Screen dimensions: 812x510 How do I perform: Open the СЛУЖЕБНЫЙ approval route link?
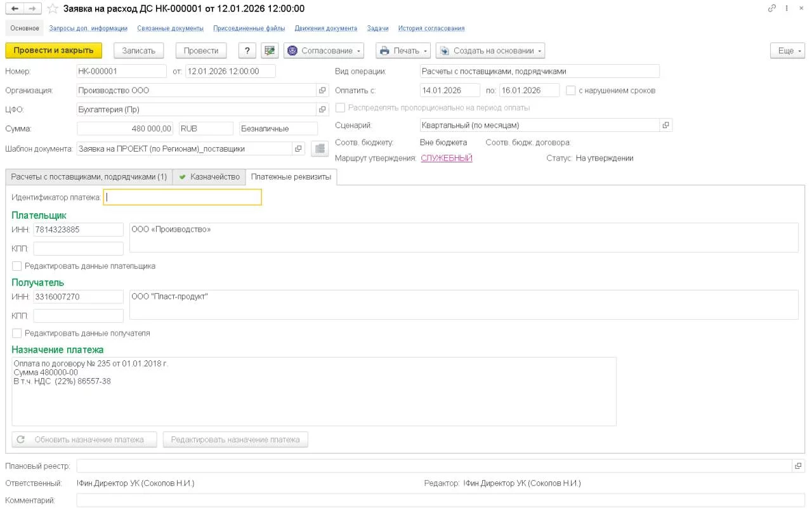coord(447,159)
